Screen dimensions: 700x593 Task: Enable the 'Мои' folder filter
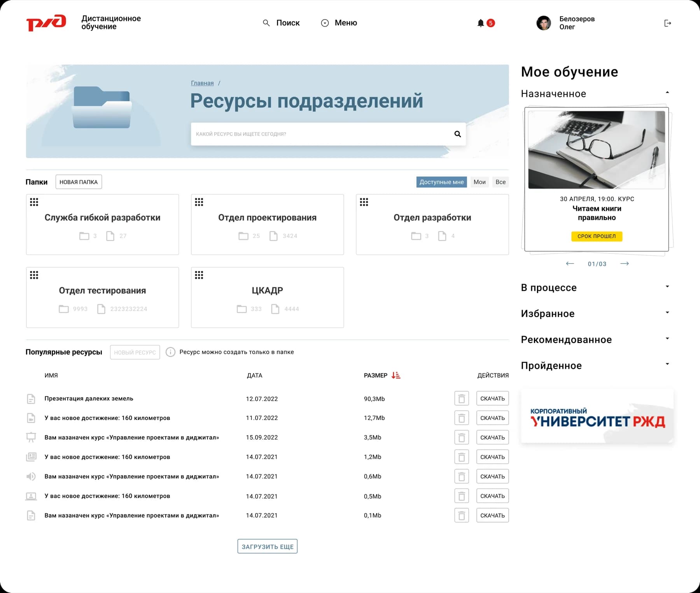479,182
